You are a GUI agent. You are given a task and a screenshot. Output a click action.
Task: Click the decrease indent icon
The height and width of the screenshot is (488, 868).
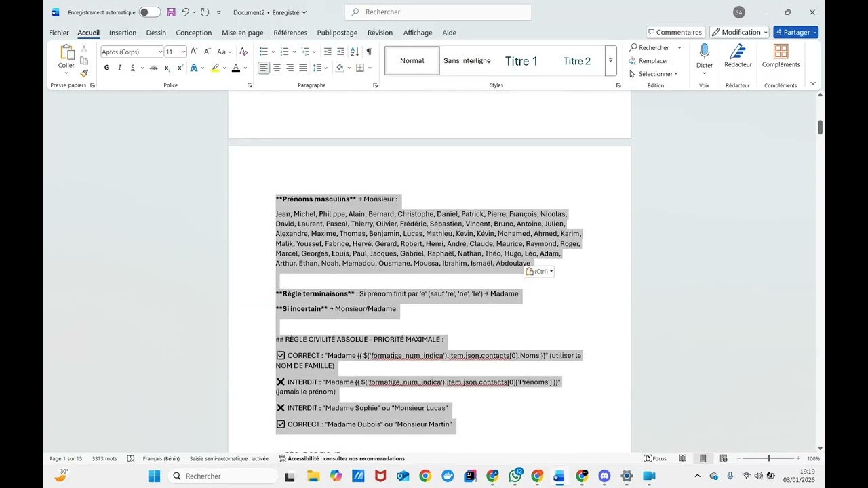[x=328, y=52]
